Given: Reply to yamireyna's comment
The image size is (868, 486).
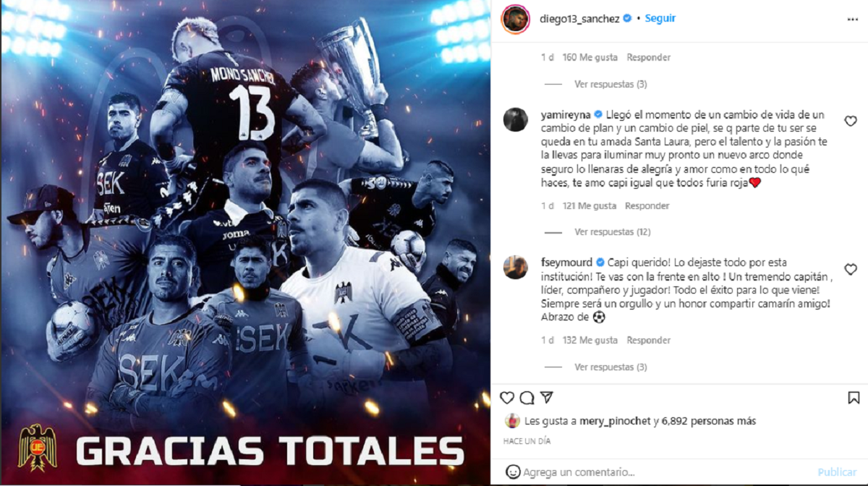Looking at the screenshot, I should 647,206.
